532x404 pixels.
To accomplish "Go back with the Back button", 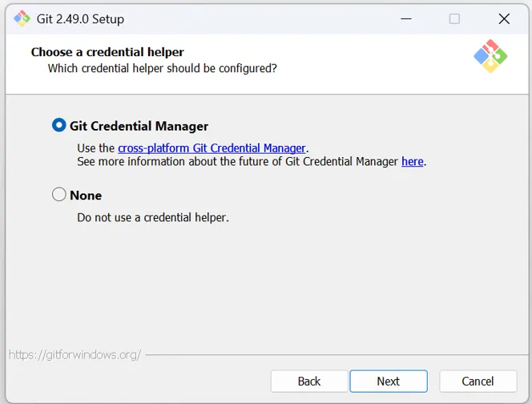I will [309, 381].
